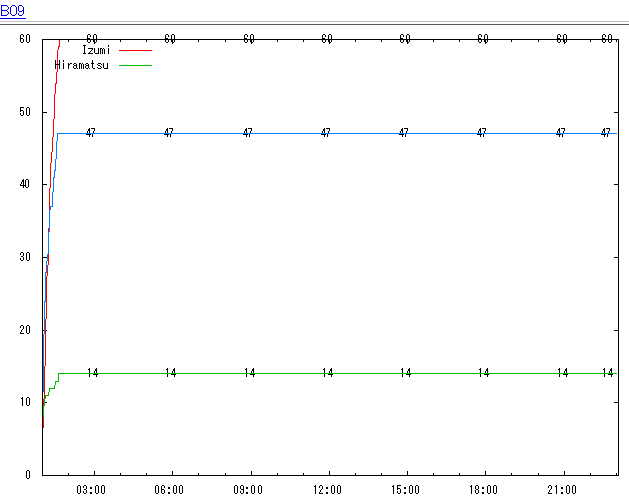Click the y-axis label 10
629x499 pixels.
tap(25, 402)
